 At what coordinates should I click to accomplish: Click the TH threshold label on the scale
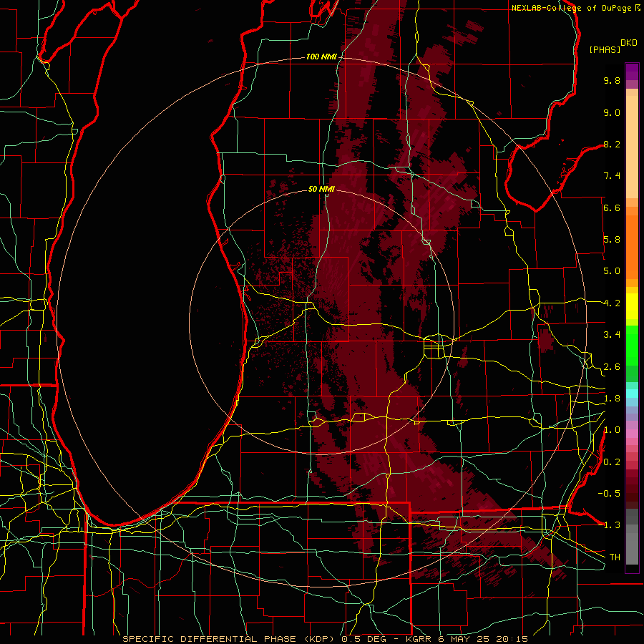(615, 557)
